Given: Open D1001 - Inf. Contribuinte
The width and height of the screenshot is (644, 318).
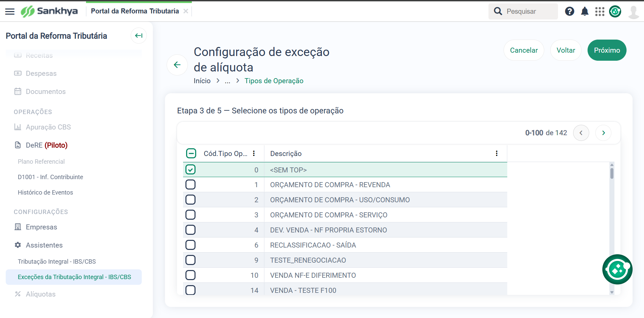Looking at the screenshot, I should [50, 177].
